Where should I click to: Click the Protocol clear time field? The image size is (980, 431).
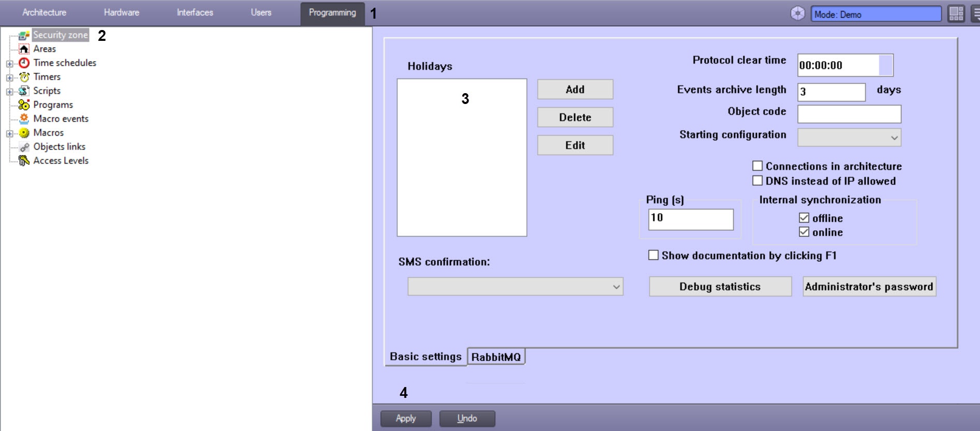tap(845, 65)
